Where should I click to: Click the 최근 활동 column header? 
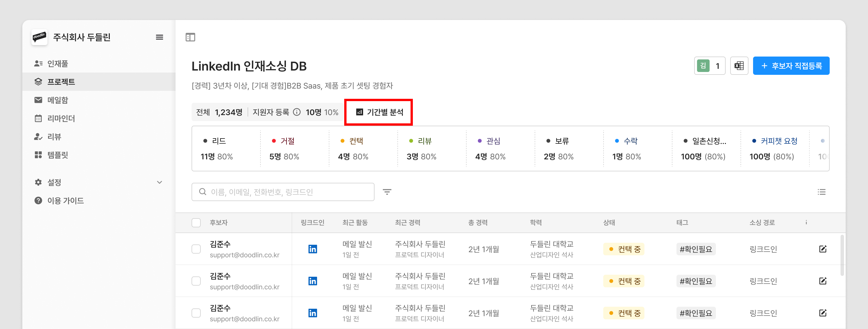click(x=355, y=222)
